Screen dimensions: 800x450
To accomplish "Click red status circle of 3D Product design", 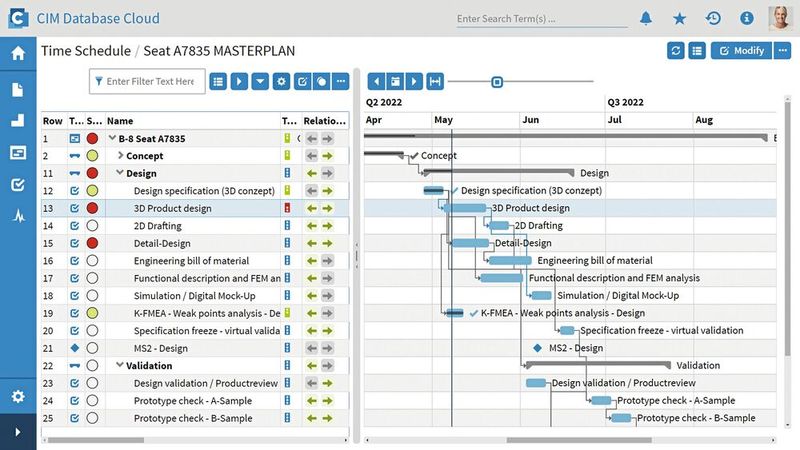I will pos(92,208).
